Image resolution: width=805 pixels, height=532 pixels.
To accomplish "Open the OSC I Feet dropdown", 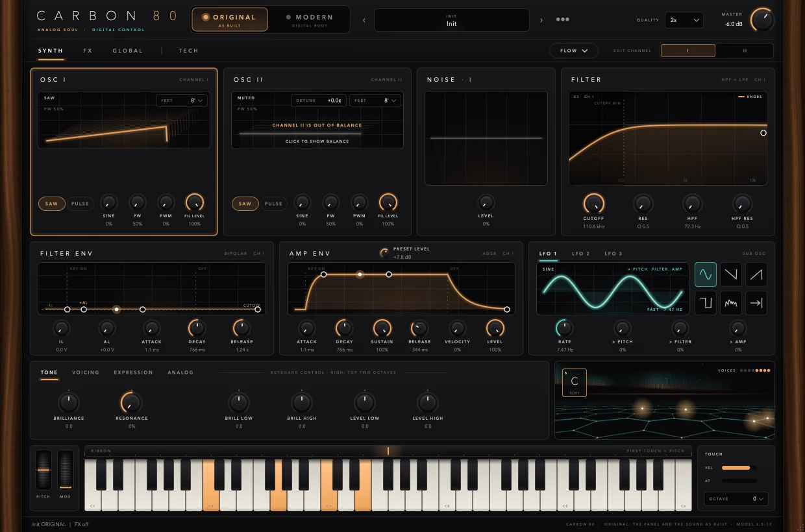I will 181,101.
